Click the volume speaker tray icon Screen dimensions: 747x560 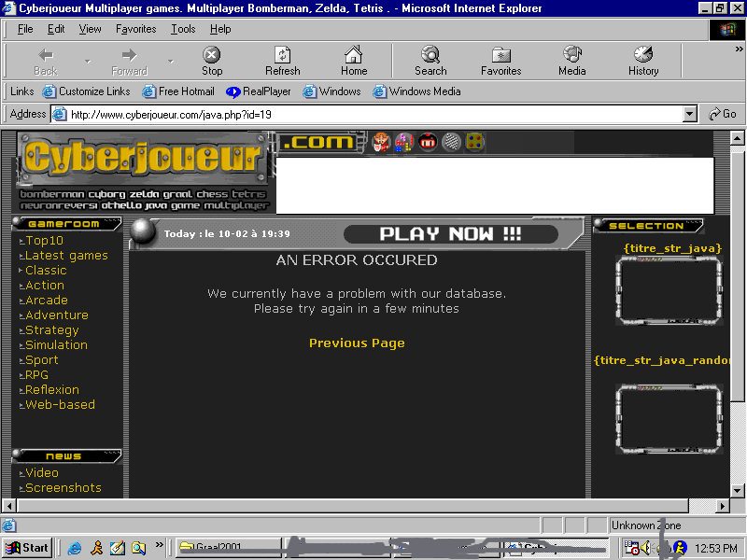645,548
